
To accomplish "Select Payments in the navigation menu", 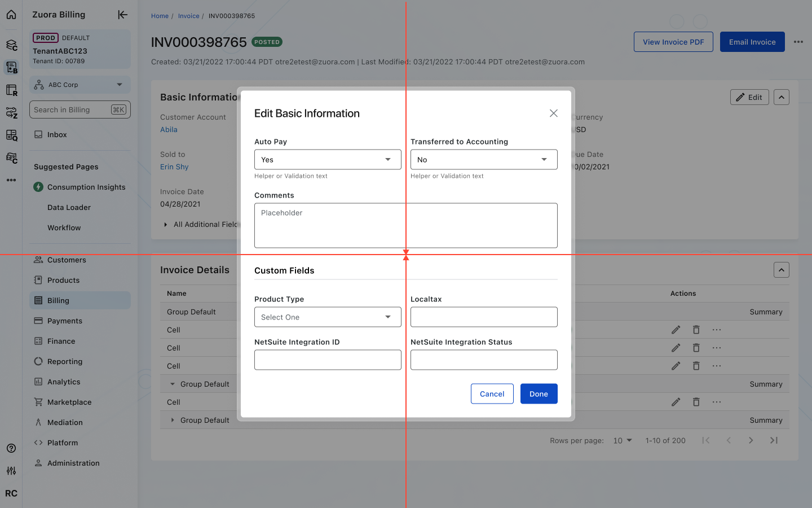I will [x=64, y=321].
